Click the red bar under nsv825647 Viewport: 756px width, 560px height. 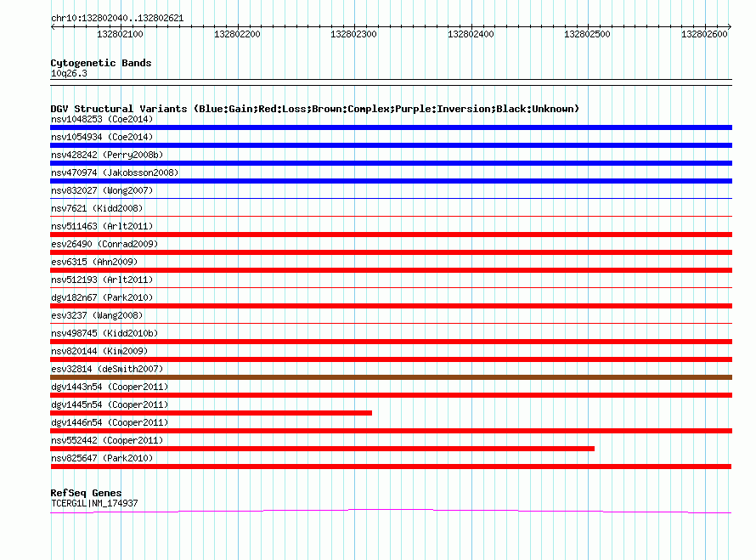click(x=391, y=467)
